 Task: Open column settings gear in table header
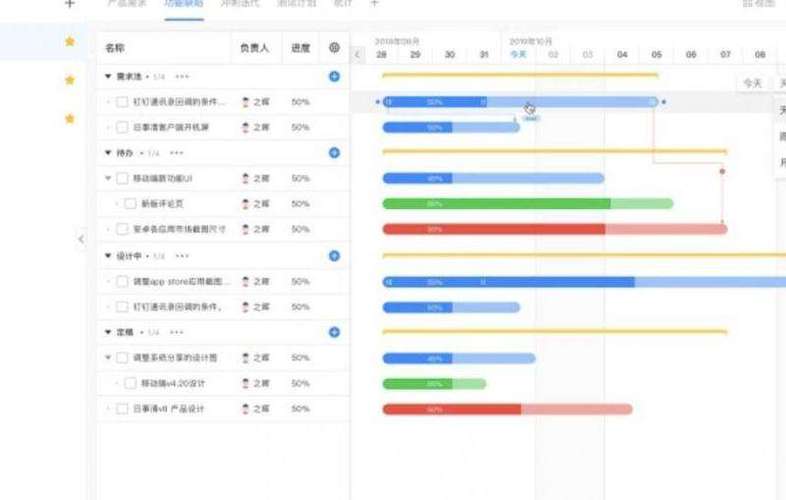click(x=334, y=48)
